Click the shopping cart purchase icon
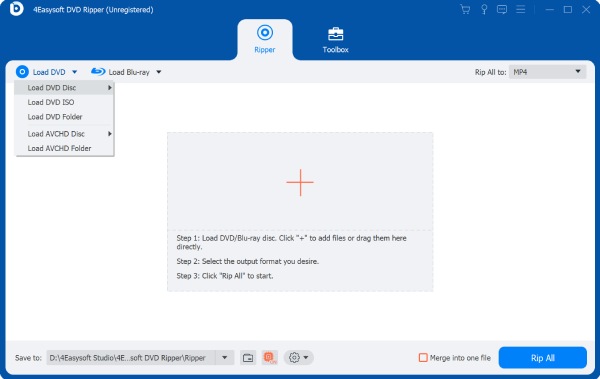The image size is (600, 379). tap(465, 10)
